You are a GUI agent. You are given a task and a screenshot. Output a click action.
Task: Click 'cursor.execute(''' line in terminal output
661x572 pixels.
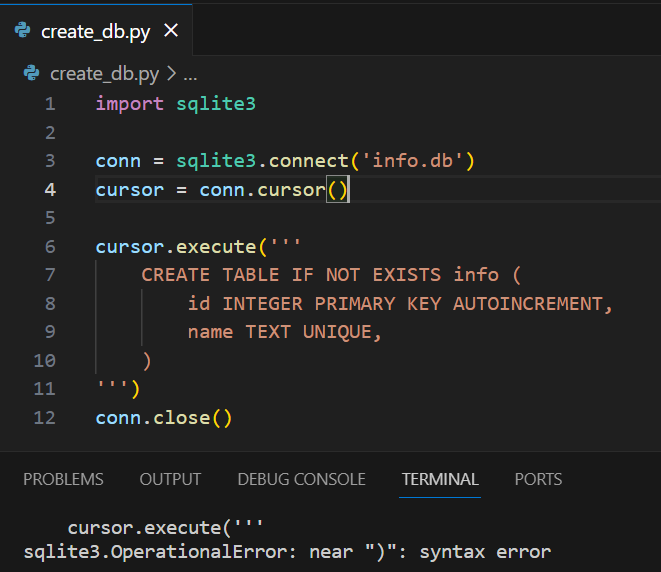click(x=165, y=528)
